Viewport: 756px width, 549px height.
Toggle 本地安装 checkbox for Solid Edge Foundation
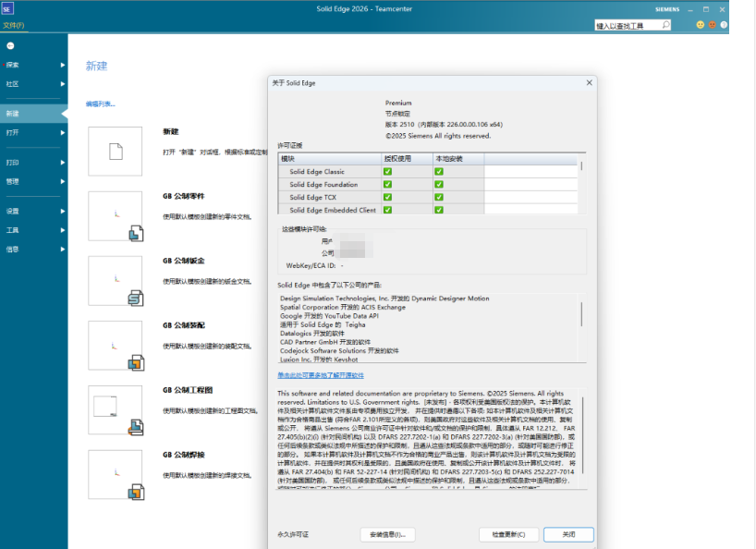click(x=439, y=184)
